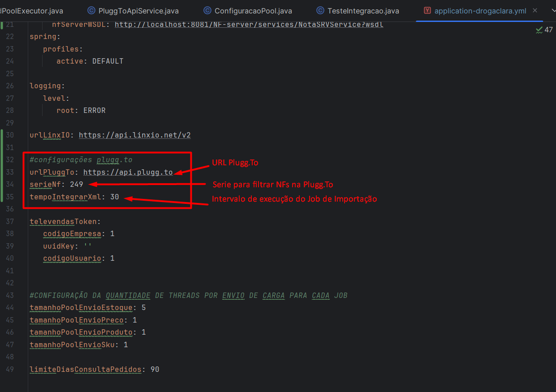Click line number 43 in the gutter
The height and width of the screenshot is (392, 556).
pos(10,296)
